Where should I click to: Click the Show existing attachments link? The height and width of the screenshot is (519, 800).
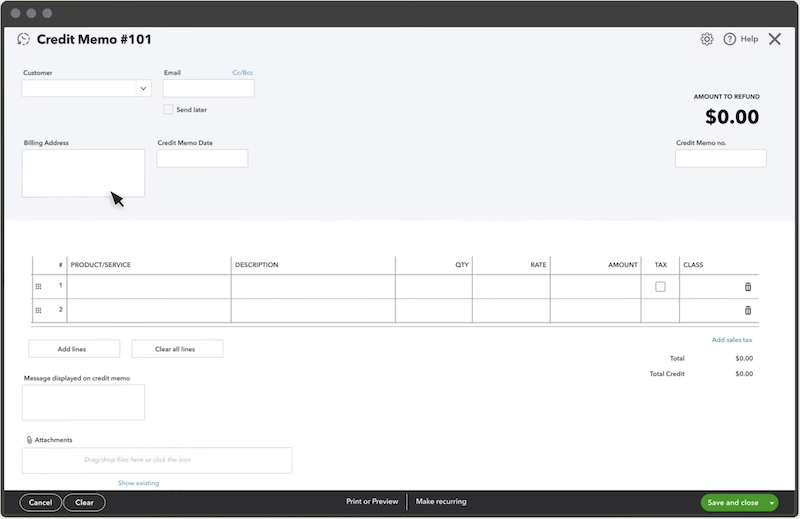pyautogui.click(x=138, y=483)
